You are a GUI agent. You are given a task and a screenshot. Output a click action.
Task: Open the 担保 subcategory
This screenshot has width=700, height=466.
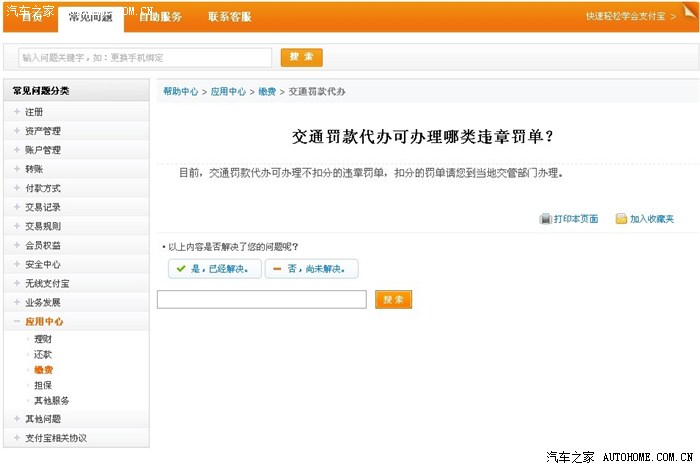[43, 385]
